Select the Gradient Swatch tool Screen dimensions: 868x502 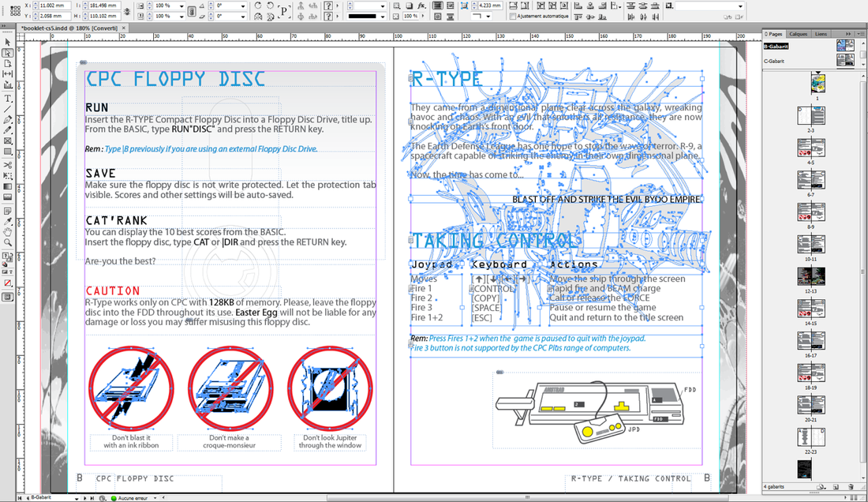8,186
